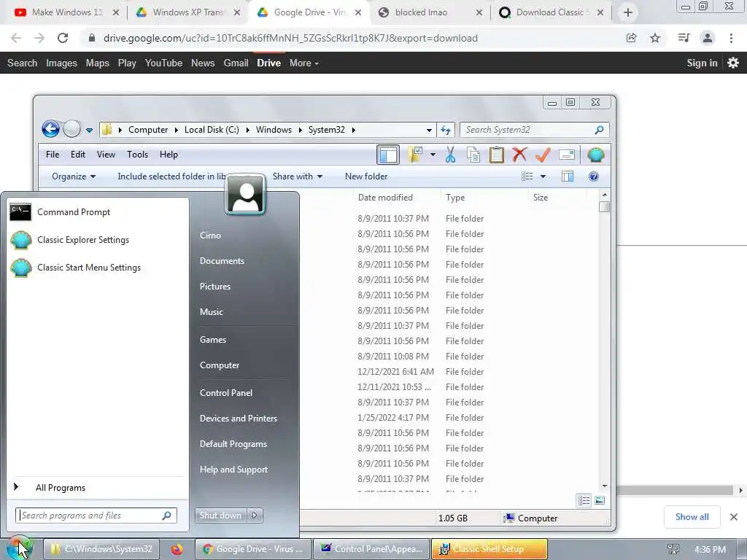This screenshot has width=747, height=560.
Task: Click the Explorer vertical scrollbar thumb
Action: (605, 206)
